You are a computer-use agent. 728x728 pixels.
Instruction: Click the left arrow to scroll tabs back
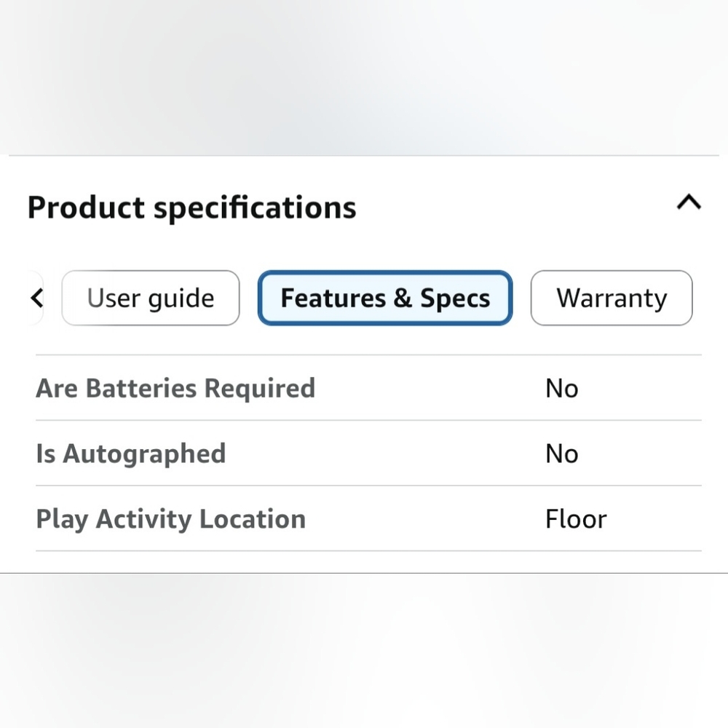coord(36,298)
